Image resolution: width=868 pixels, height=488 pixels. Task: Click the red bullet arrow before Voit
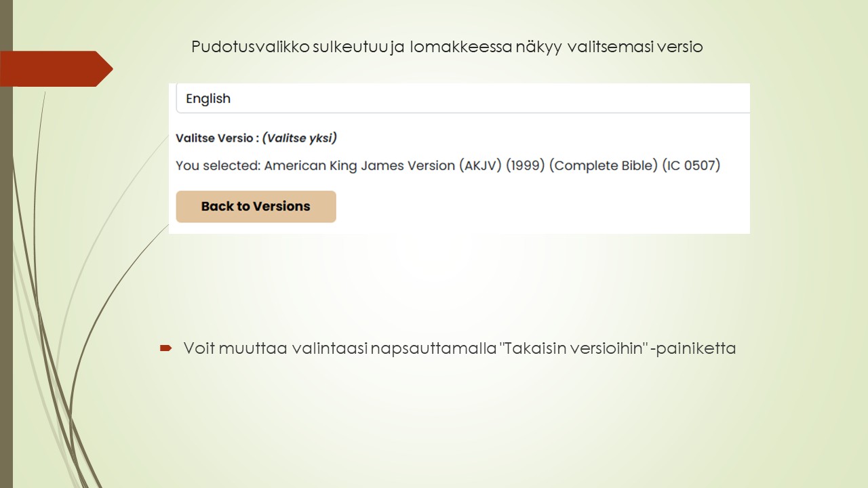(x=165, y=348)
